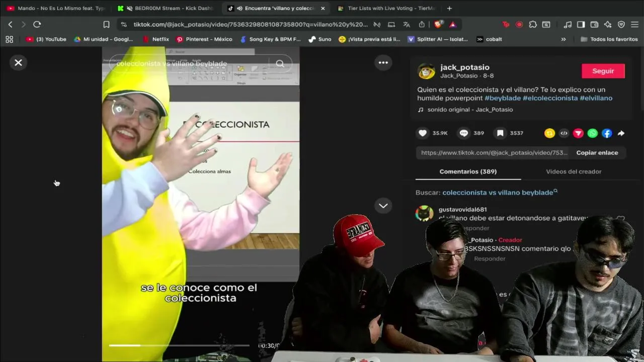Click Copiar enlace button
644x362 pixels.
[x=597, y=153]
